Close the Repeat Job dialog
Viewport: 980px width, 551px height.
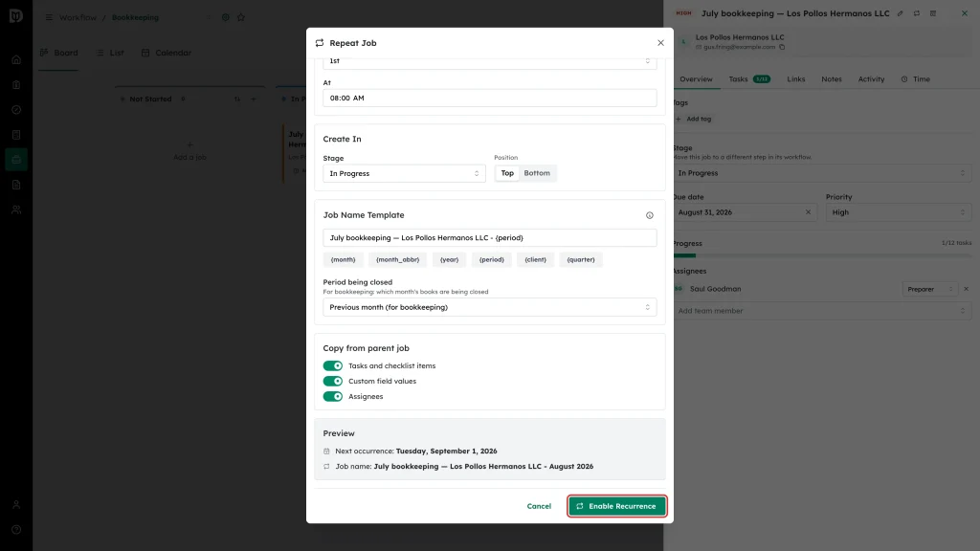point(660,43)
